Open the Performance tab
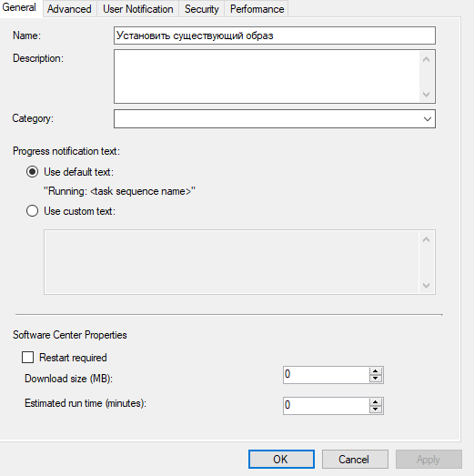 click(257, 9)
